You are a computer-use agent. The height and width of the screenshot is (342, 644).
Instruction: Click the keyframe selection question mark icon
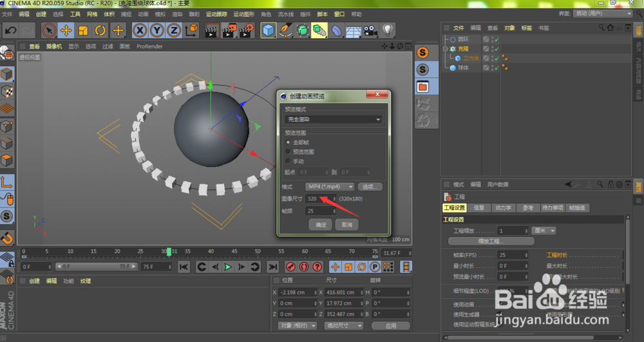[317, 267]
